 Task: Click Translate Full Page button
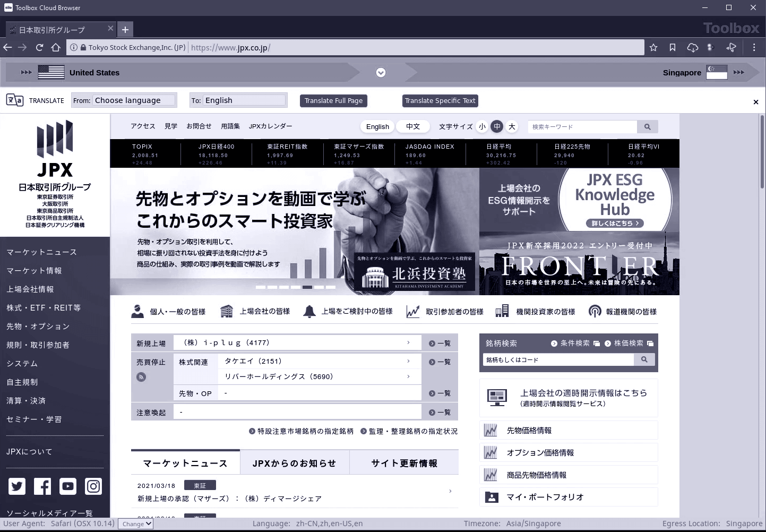333,101
